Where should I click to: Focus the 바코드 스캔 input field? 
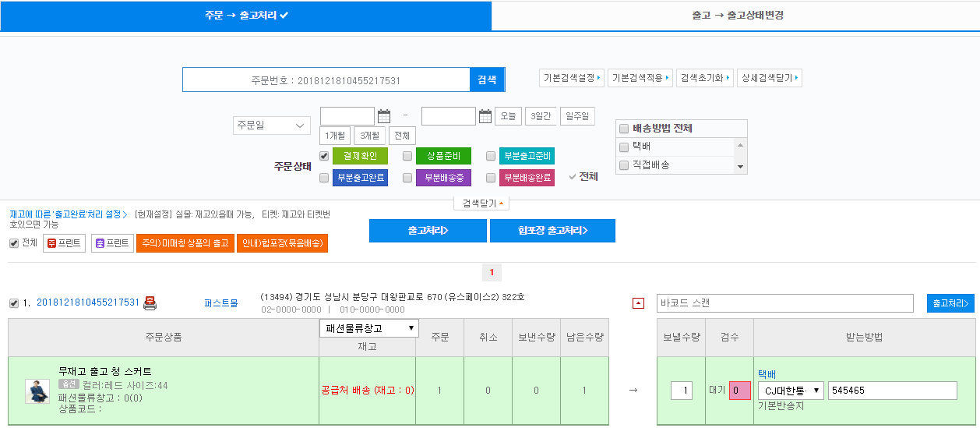tap(784, 303)
